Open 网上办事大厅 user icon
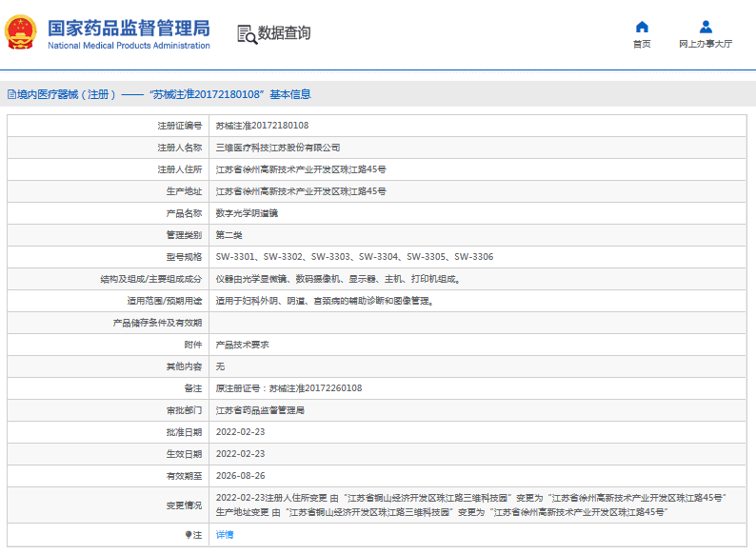The width and height of the screenshot is (756, 554). pos(706,27)
